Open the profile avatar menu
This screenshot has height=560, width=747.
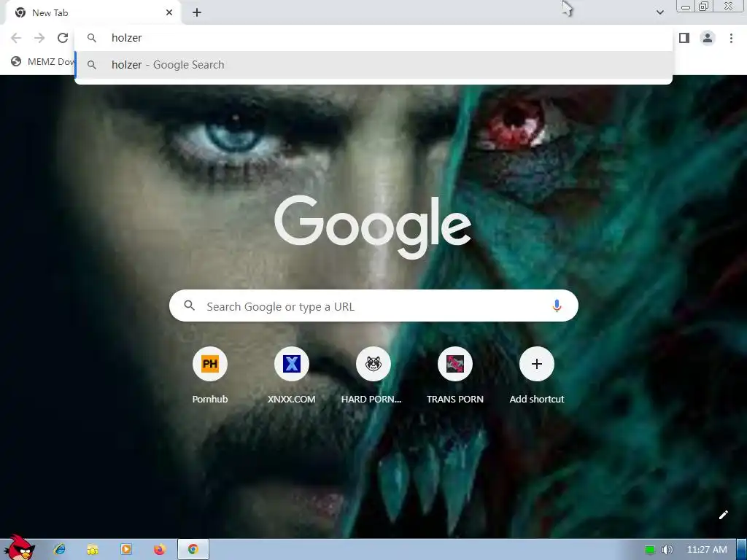click(x=708, y=38)
